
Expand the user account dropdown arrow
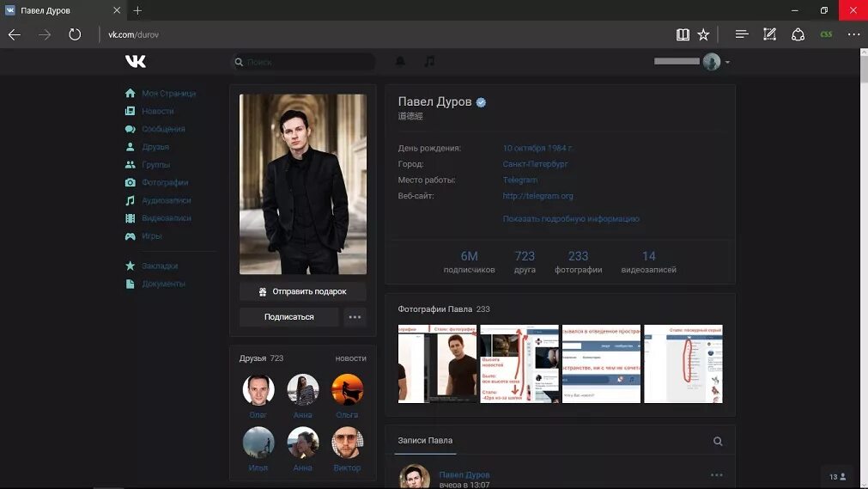point(727,62)
